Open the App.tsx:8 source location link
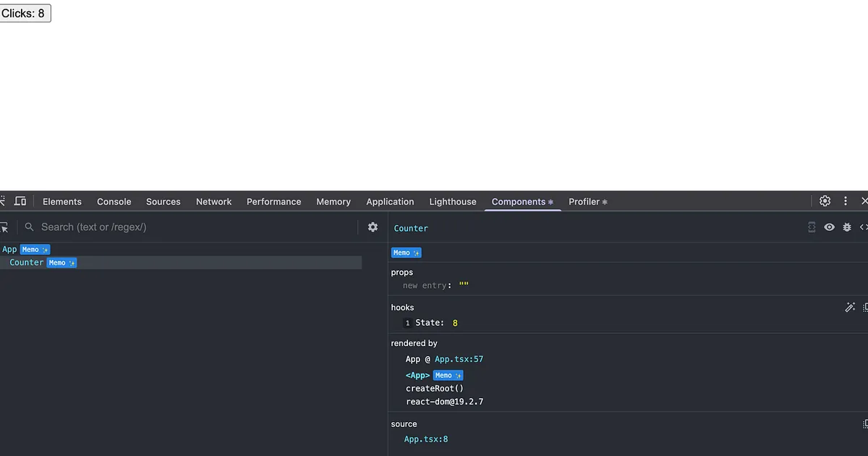The image size is (868, 456). click(426, 439)
